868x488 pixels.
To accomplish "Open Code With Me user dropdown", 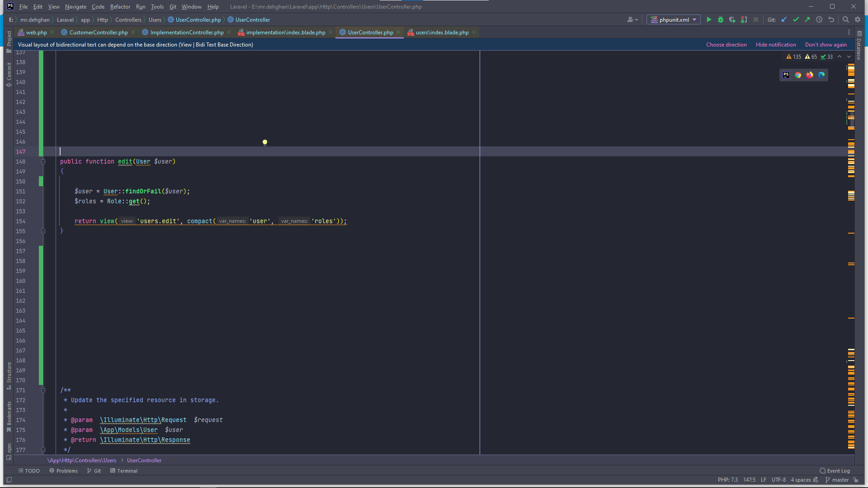I will [x=632, y=19].
